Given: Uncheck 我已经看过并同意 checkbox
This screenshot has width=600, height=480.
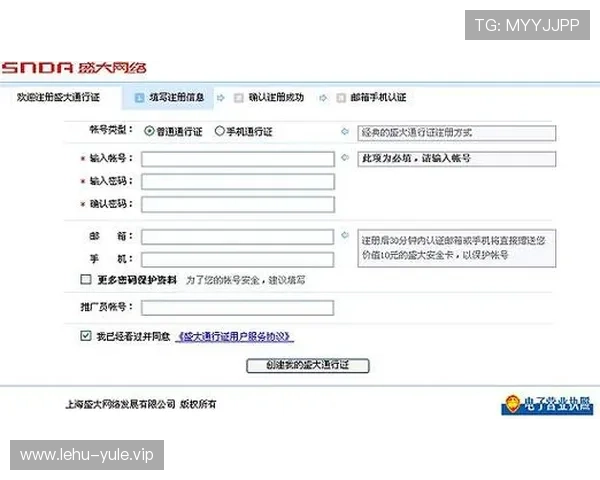Looking at the screenshot, I should [x=86, y=336].
